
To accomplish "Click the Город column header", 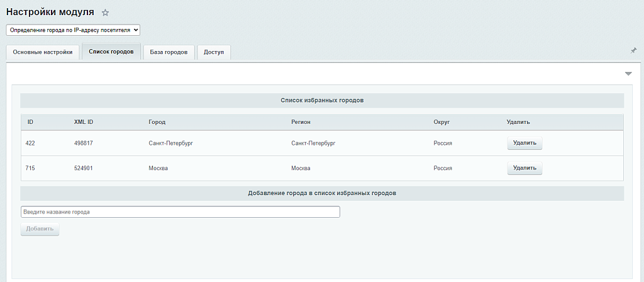I will [157, 121].
